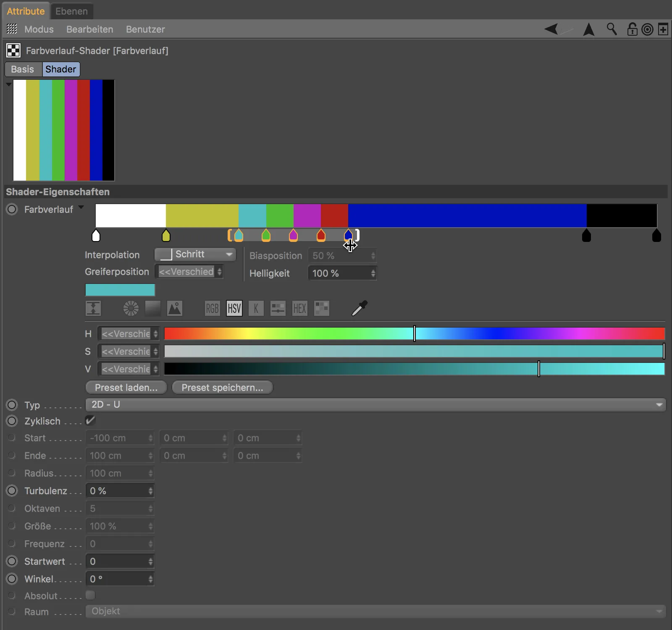The width and height of the screenshot is (672, 630).
Task: Select the green gradient knot
Action: coord(266,236)
